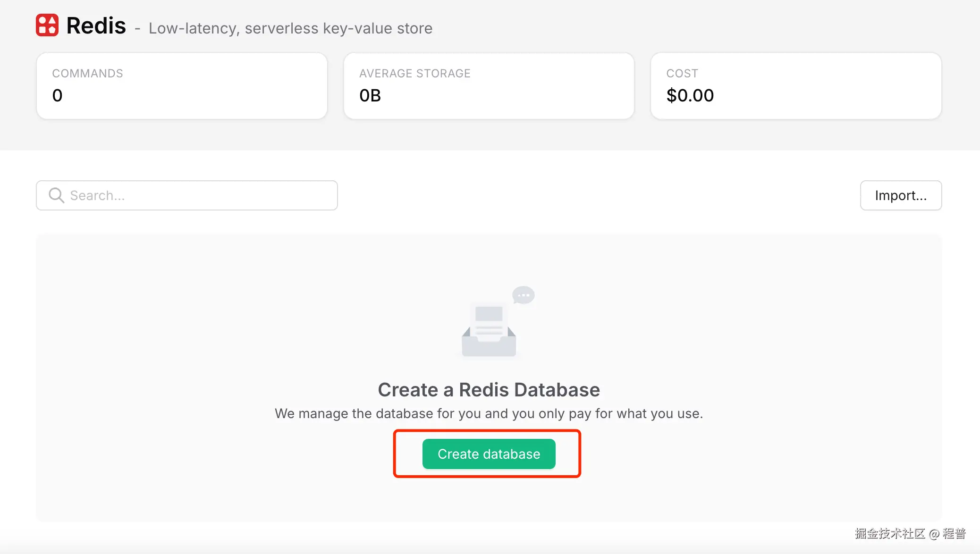This screenshot has width=980, height=554.
Task: Click the COMMANDS label text
Action: point(87,73)
